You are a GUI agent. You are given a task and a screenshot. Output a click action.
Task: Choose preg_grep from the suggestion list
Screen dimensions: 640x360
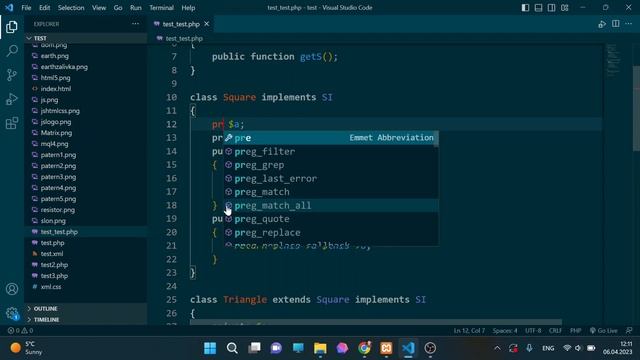(331, 165)
